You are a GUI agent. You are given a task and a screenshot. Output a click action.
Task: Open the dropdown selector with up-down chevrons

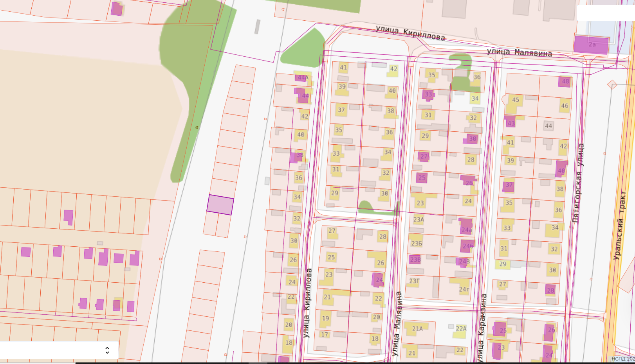click(x=59, y=350)
